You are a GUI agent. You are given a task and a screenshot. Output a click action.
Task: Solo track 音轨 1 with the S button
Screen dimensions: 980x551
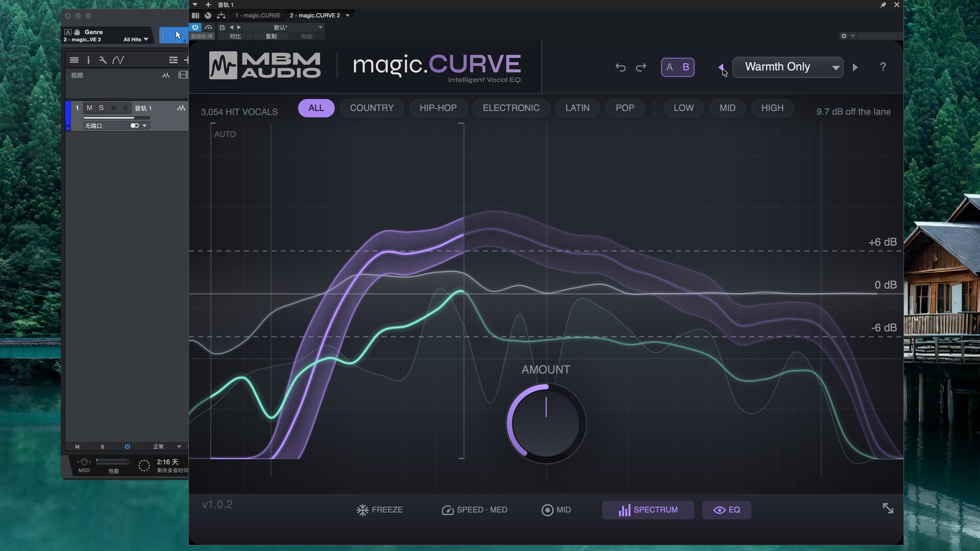pos(101,108)
